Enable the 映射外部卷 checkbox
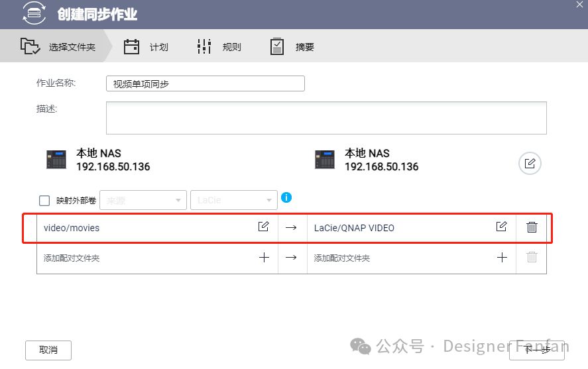Screen dimensions: 588x369 44,201
